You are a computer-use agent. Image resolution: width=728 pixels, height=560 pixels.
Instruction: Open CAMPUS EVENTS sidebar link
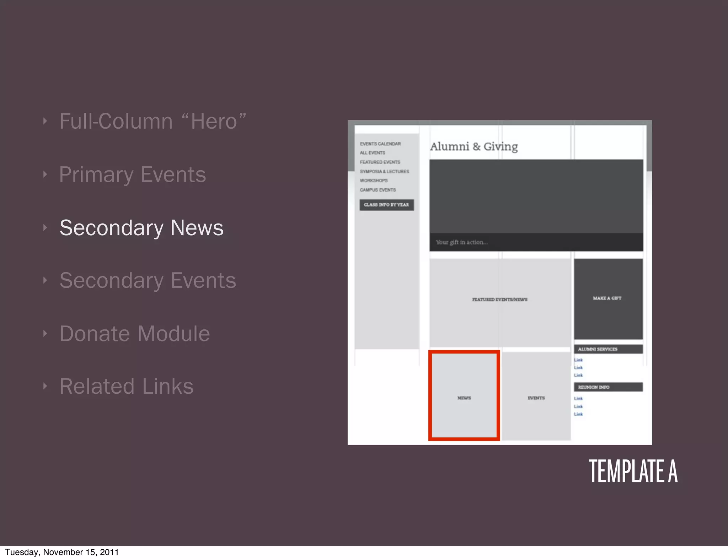pyautogui.click(x=378, y=190)
